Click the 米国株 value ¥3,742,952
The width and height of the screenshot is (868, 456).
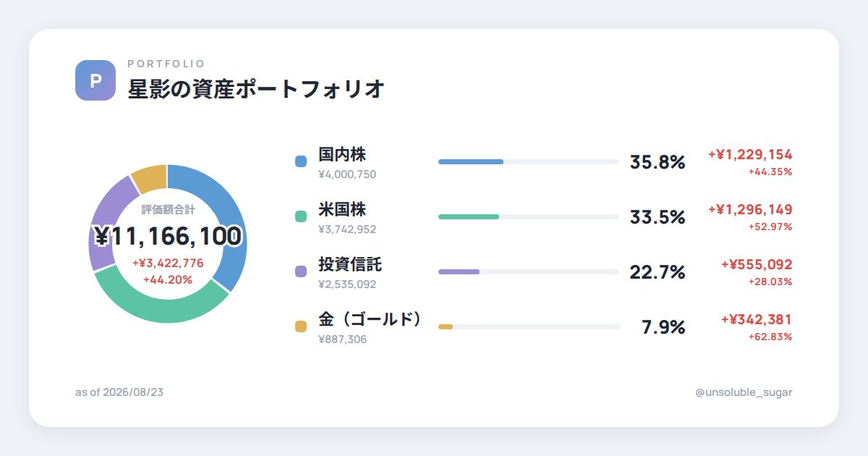(347, 229)
